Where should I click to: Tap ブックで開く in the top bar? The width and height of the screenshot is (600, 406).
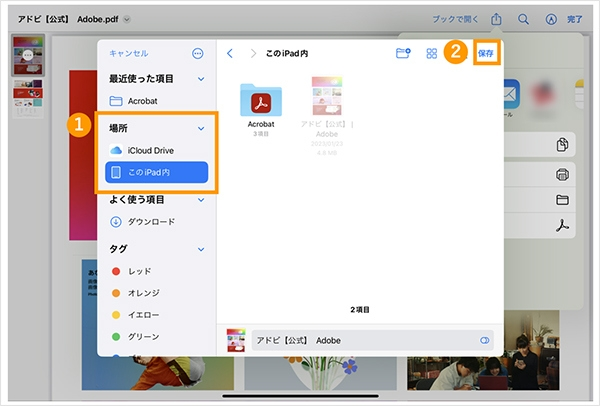455,19
